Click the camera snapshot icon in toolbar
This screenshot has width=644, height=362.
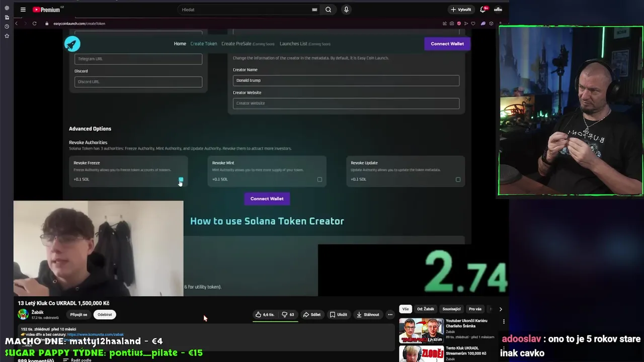(x=452, y=23)
